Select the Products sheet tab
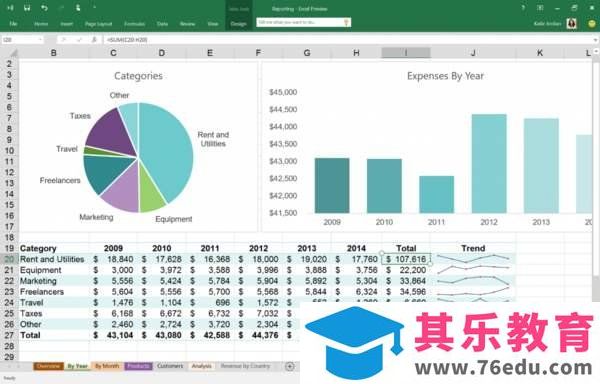600x384 pixels. [x=138, y=366]
